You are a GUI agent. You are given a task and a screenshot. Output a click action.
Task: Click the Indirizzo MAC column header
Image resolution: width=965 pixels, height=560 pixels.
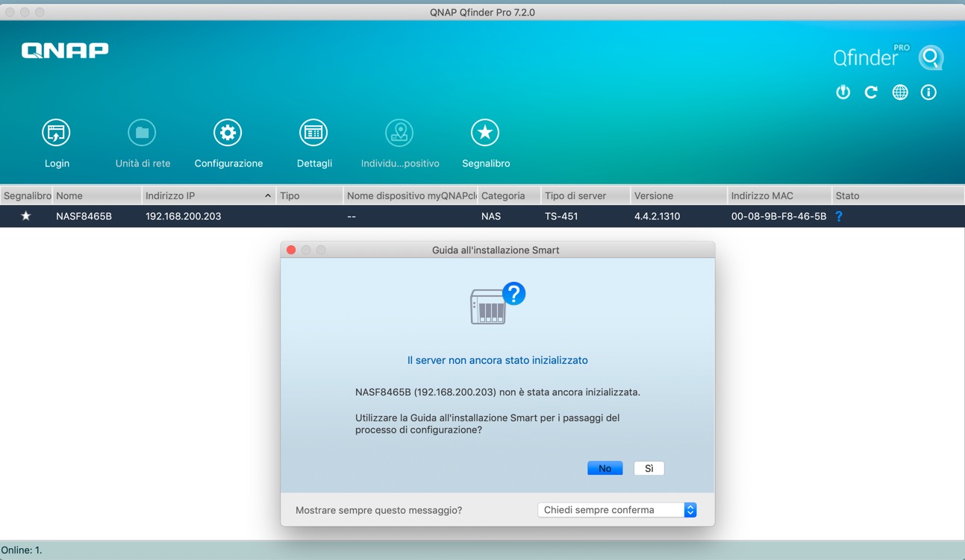778,195
